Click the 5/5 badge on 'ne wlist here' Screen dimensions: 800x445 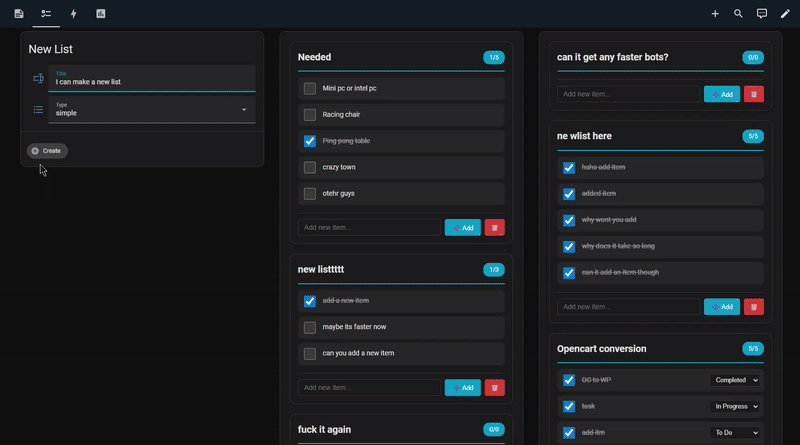click(753, 136)
